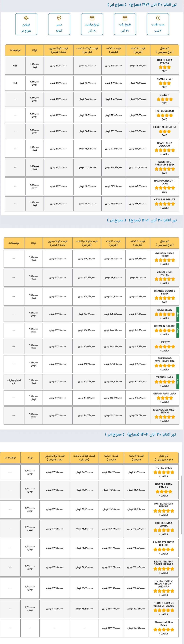Open the HOTEL SPICE entry
Viewport: 184px width, 644px height.
[x=164, y=468]
